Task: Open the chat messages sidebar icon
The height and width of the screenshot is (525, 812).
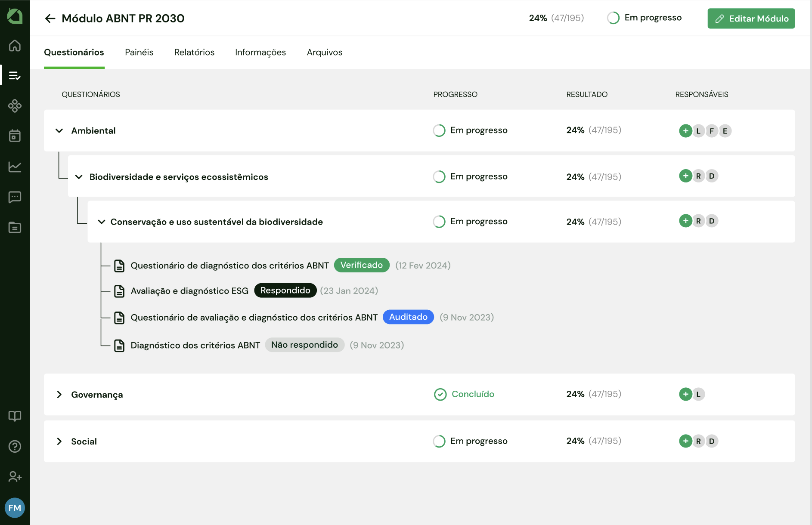Action: point(15,197)
